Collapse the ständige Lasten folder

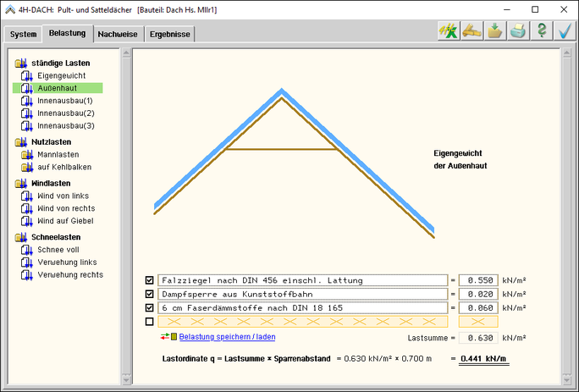pyautogui.click(x=20, y=63)
